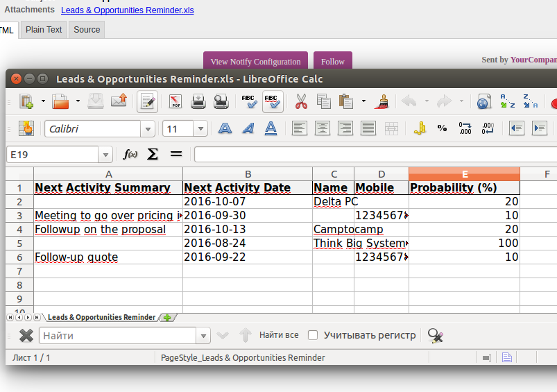Open the Redo history dropdown arrow

461,101
